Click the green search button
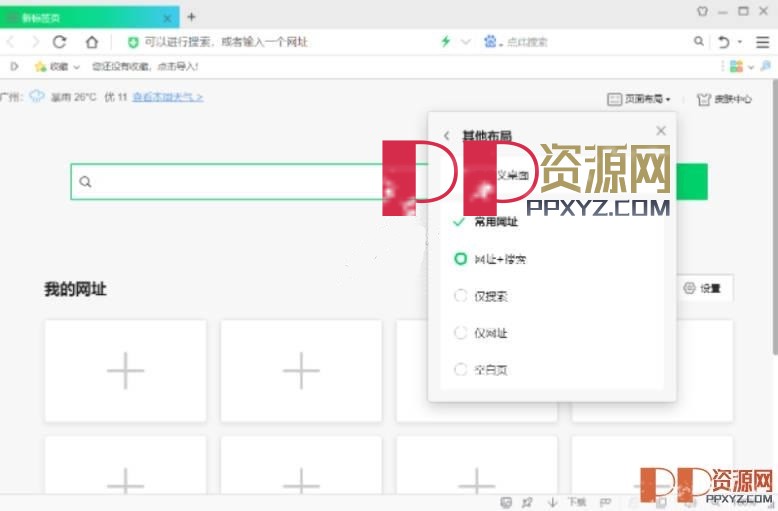The image size is (778, 511). (692, 182)
